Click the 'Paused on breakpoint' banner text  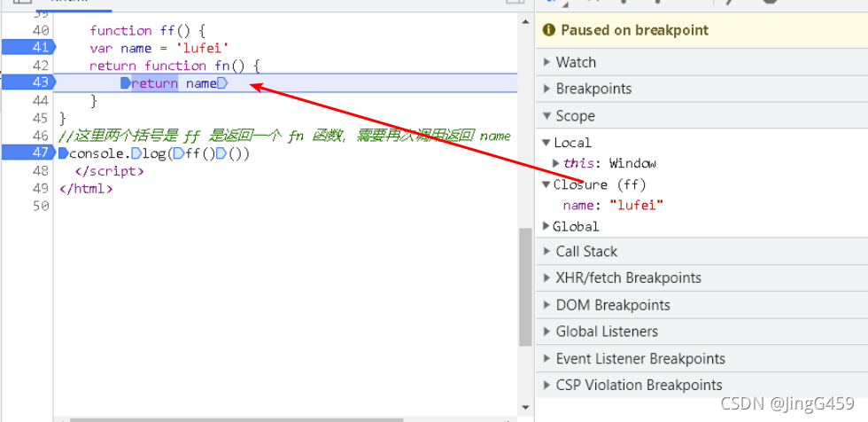[634, 30]
